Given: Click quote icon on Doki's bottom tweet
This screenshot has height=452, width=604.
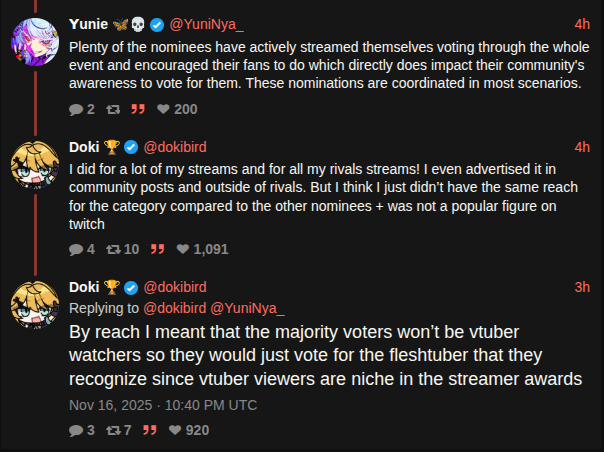Looking at the screenshot, I should [149, 430].
